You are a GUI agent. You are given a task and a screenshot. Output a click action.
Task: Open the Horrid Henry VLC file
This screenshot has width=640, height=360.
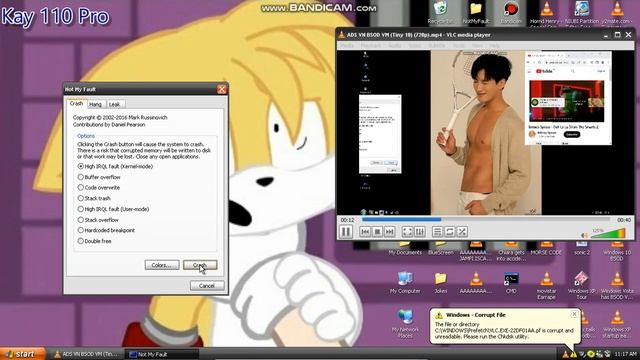pyautogui.click(x=547, y=13)
